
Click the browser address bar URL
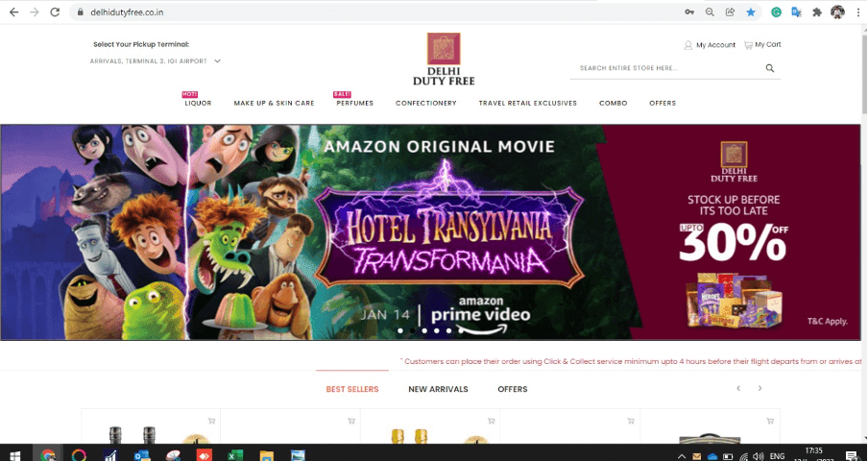(x=127, y=12)
